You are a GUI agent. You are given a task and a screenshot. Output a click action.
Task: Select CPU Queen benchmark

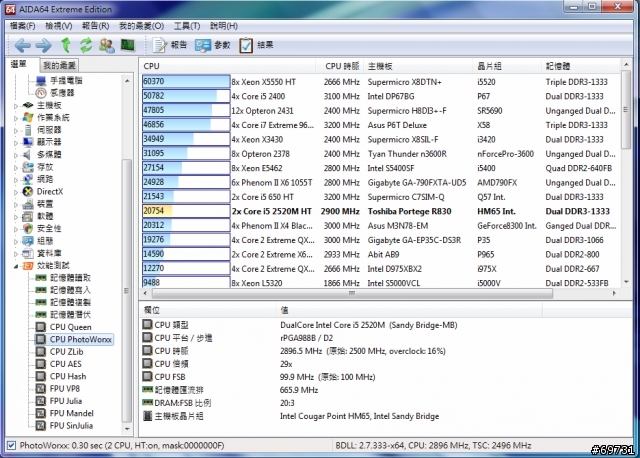[x=70, y=327]
